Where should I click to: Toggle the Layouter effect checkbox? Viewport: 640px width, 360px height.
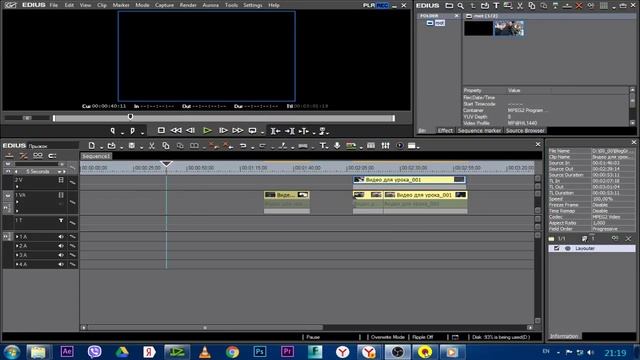coord(556,248)
